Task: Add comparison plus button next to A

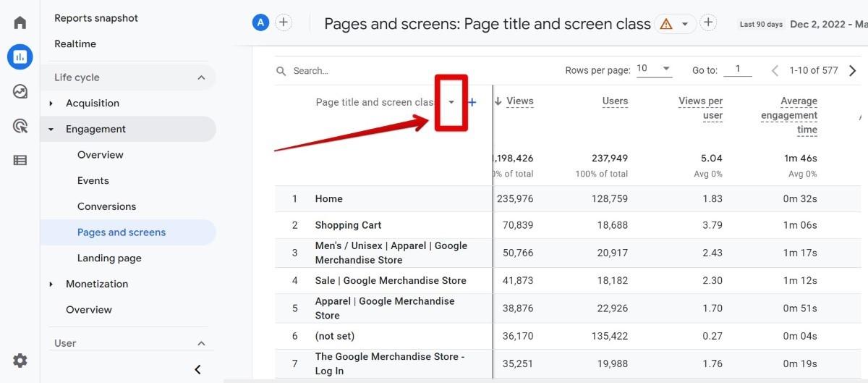Action: [x=284, y=22]
